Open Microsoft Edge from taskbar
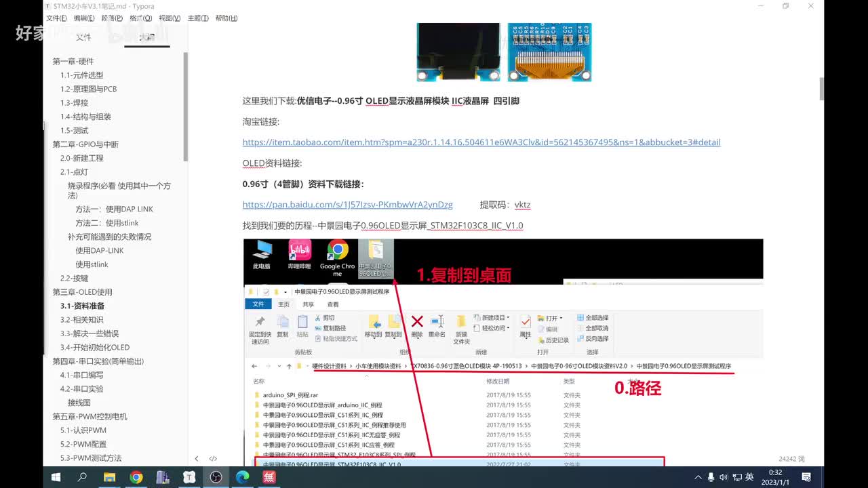The height and width of the screenshot is (488, 868). (x=242, y=477)
